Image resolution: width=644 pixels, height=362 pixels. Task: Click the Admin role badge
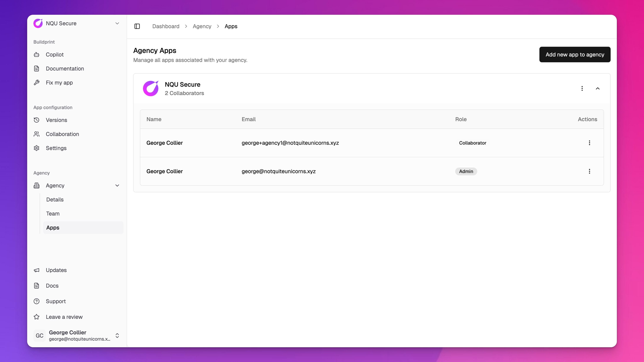[466, 171]
